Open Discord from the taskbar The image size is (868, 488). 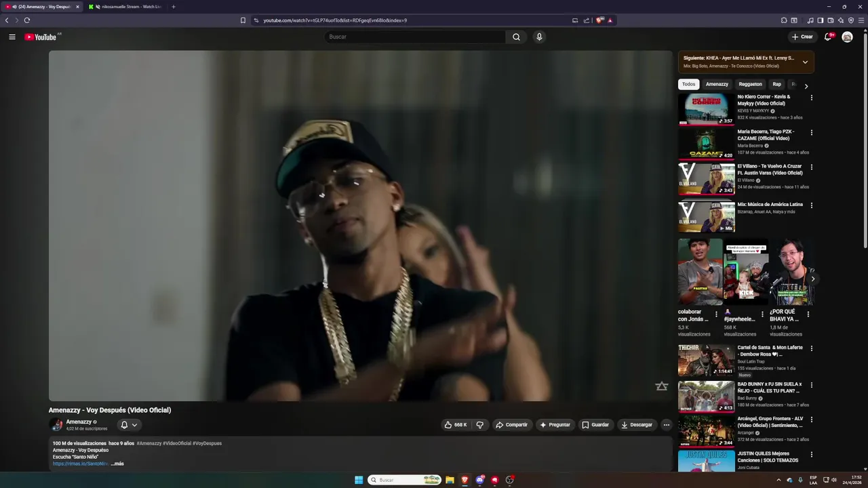pos(480,480)
